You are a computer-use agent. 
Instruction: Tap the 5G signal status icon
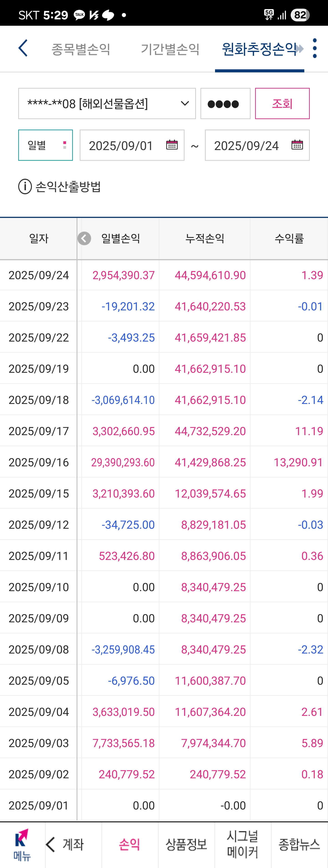point(269,15)
